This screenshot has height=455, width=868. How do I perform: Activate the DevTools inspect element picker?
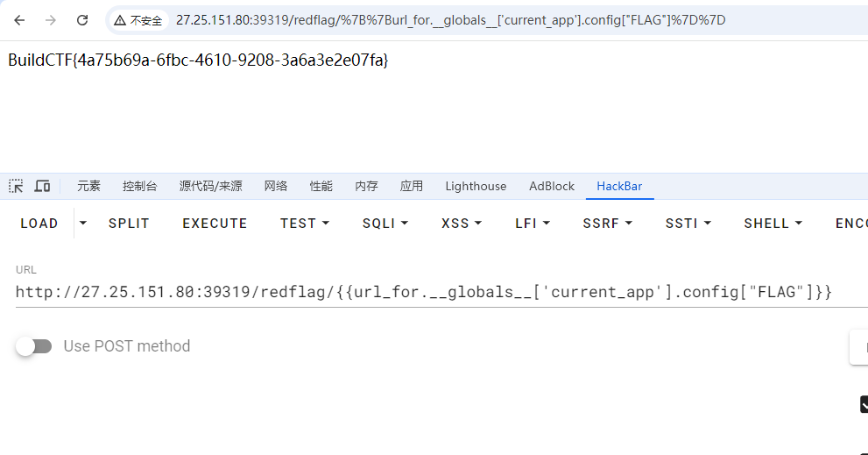point(17,186)
